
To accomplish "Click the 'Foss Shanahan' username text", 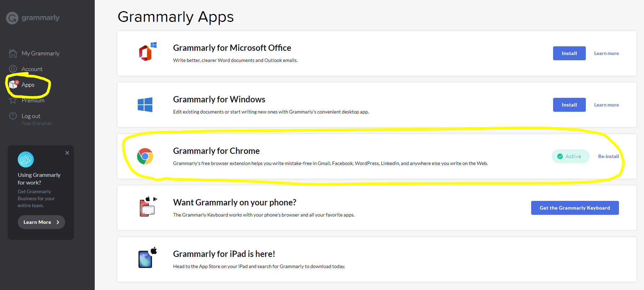I will [37, 124].
